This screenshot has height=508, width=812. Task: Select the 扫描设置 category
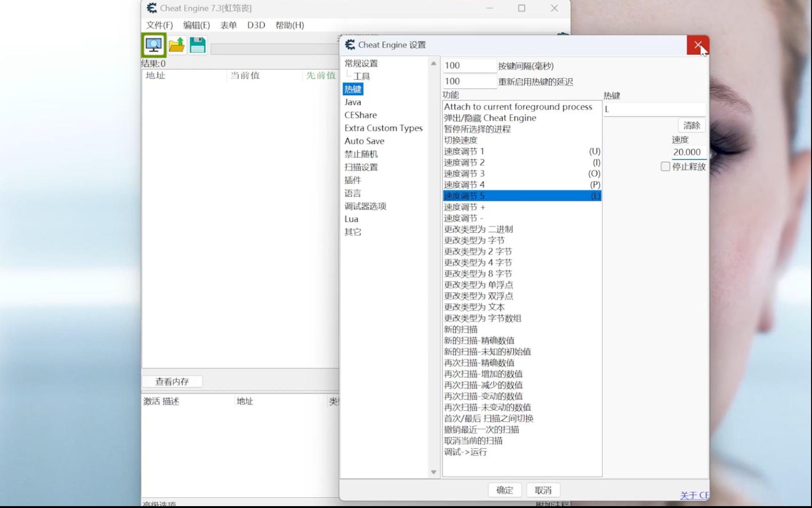361,167
